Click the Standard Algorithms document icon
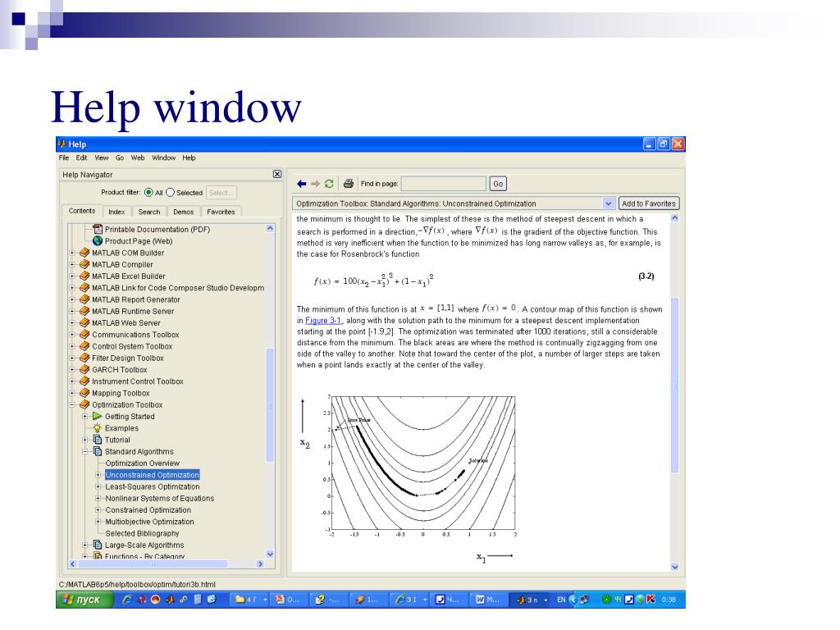Viewport: 840px width, 630px height. 98,452
